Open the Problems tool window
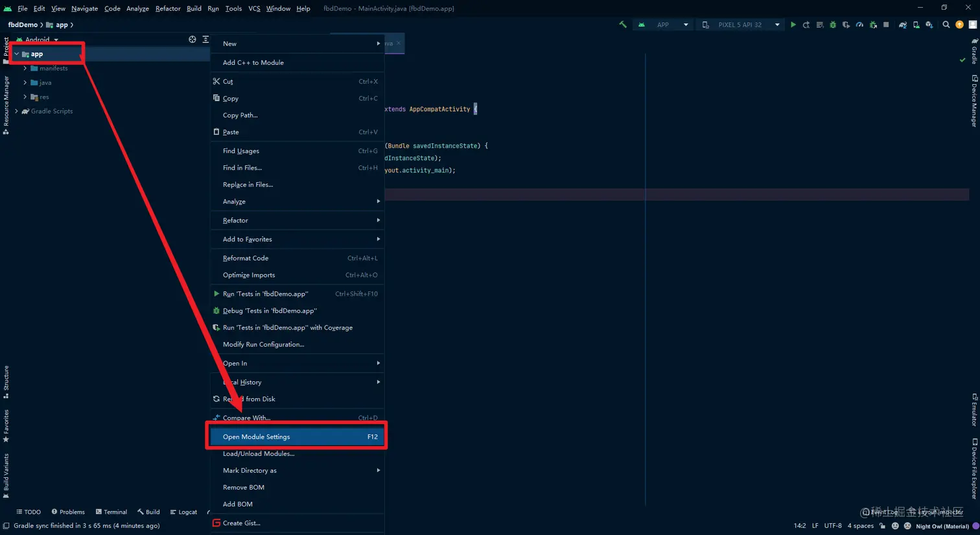The width and height of the screenshot is (980, 535). tap(68, 512)
